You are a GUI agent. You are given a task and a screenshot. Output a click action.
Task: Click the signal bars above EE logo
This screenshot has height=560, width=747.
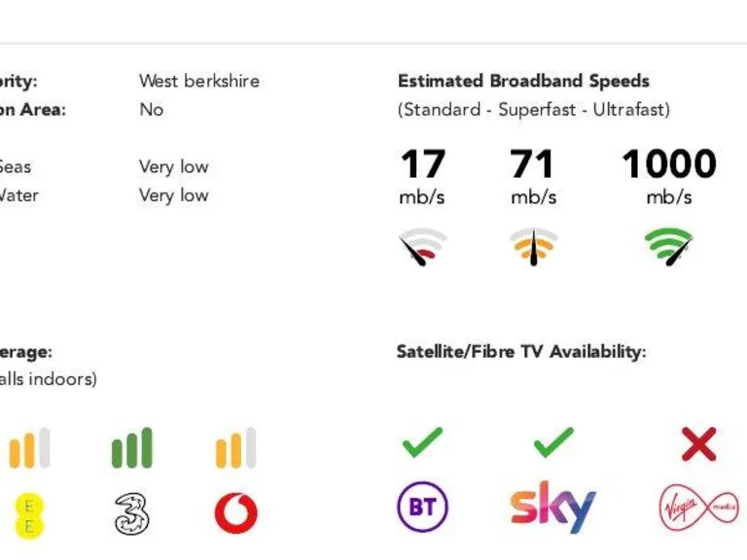(x=29, y=448)
